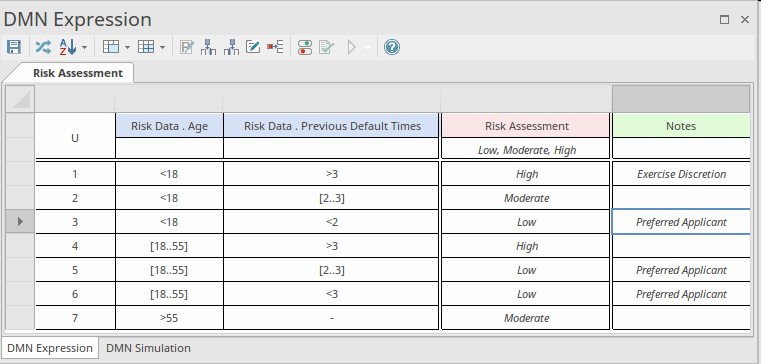Switch to the DMN Simulation tab

click(148, 348)
